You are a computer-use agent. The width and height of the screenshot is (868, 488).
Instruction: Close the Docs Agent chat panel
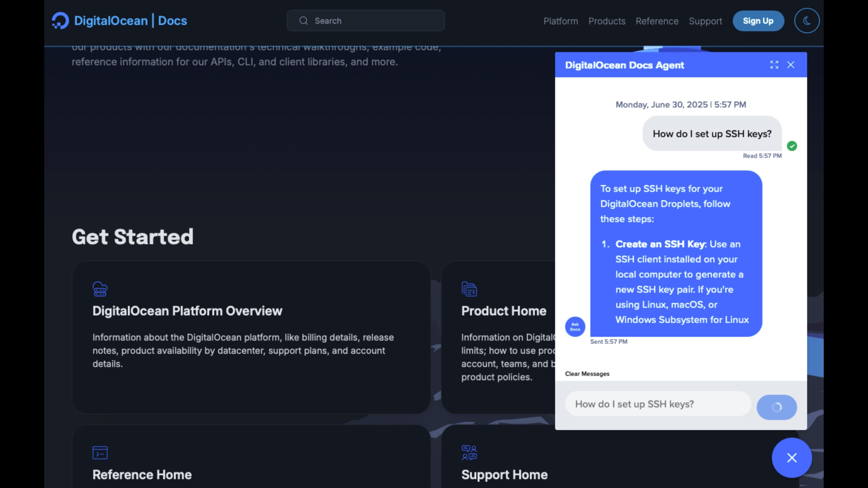coord(790,65)
